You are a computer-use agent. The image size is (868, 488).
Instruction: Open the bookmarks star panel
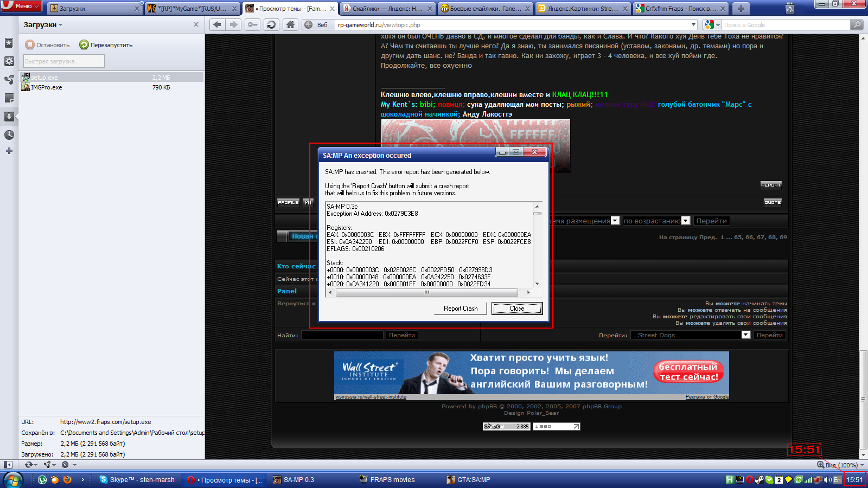pos(9,43)
